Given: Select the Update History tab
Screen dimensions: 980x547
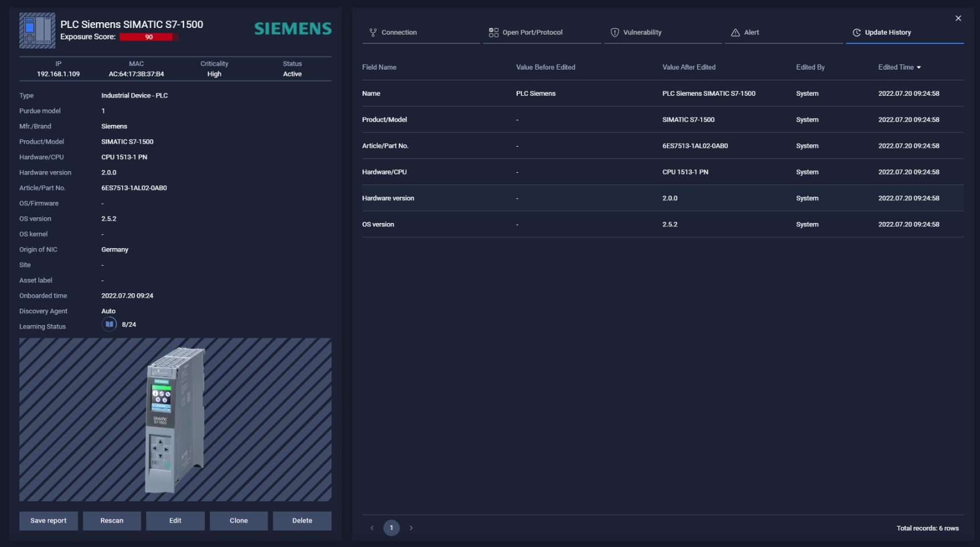Looking at the screenshot, I should tap(905, 33).
